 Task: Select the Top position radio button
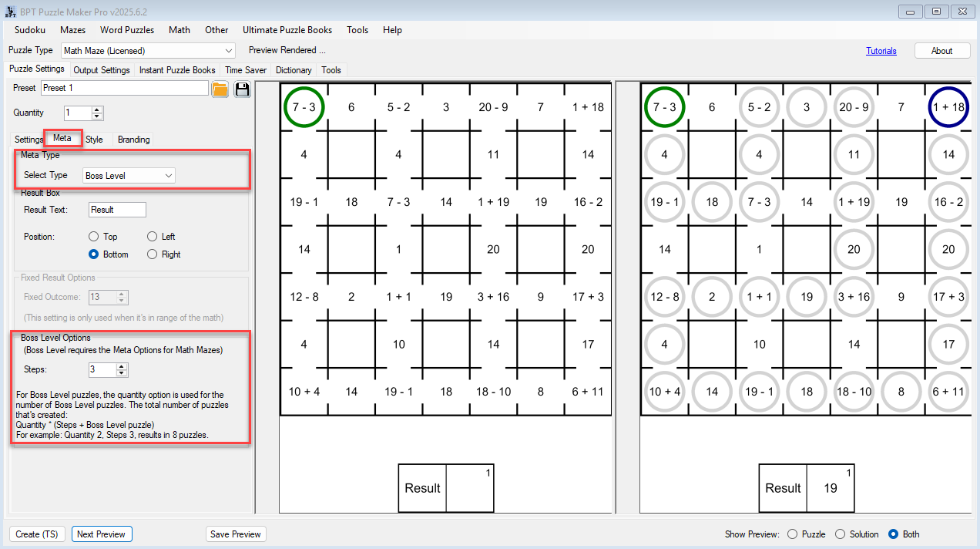[x=94, y=237]
